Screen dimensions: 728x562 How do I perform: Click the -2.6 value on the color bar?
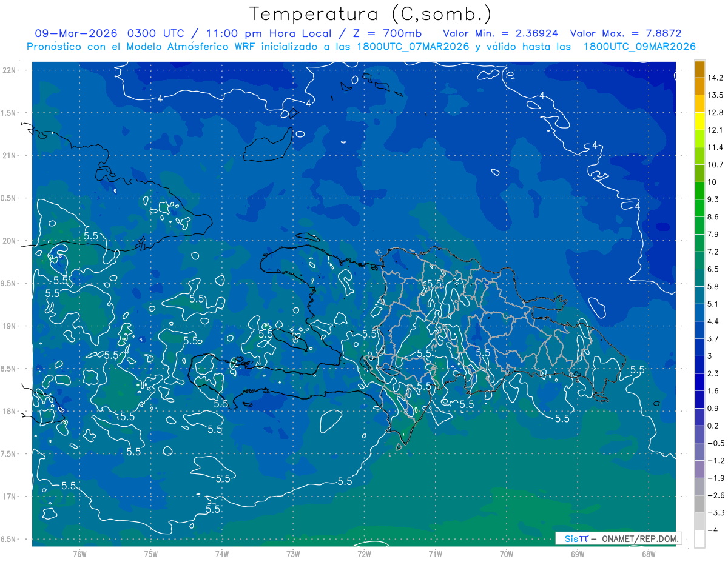click(x=715, y=495)
